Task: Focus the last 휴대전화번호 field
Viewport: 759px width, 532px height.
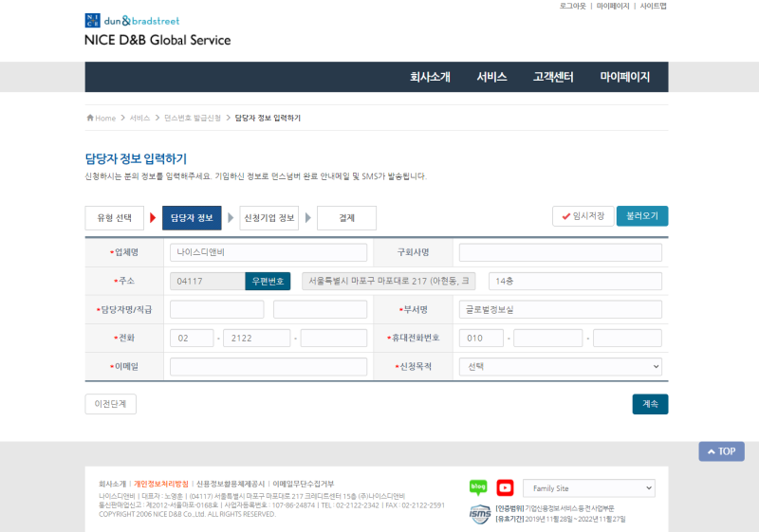Action: 627,338
